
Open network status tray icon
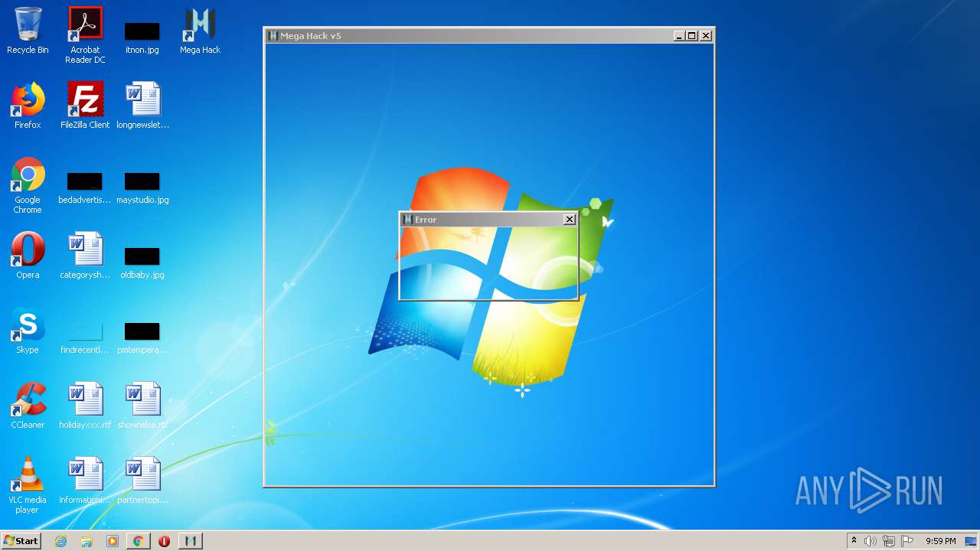(888, 541)
